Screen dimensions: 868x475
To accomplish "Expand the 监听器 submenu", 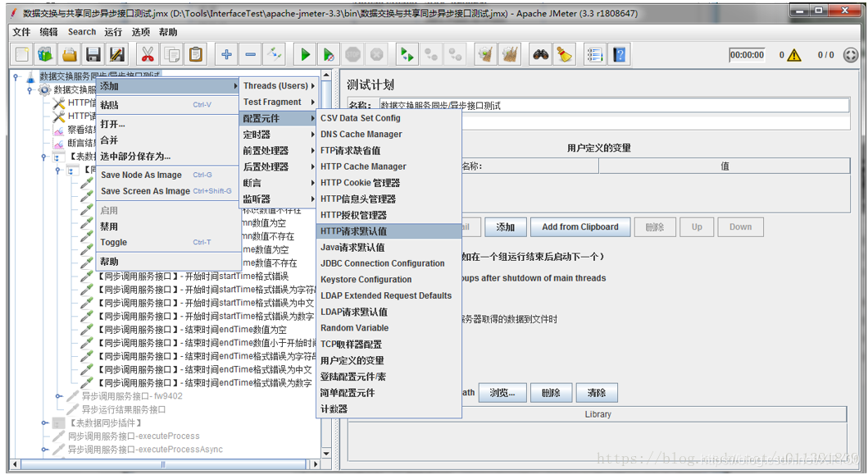I will (x=279, y=199).
